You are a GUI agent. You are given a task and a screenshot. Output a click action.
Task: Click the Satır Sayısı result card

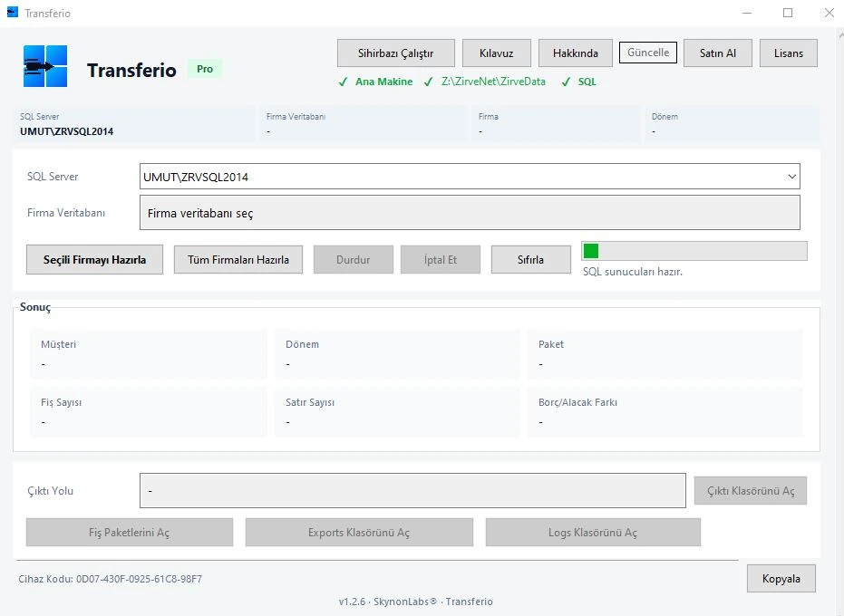tap(397, 412)
